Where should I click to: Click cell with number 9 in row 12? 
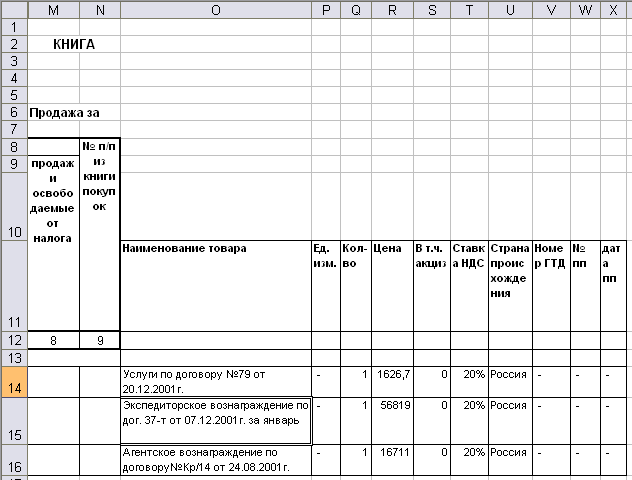(x=100, y=341)
